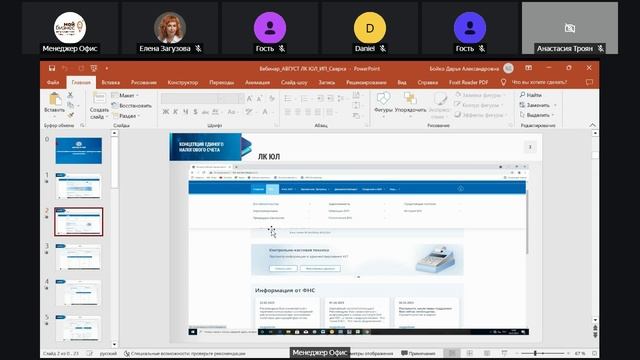
Task: Adjust the zoom slider handle in status bar
Action: [x=535, y=353]
